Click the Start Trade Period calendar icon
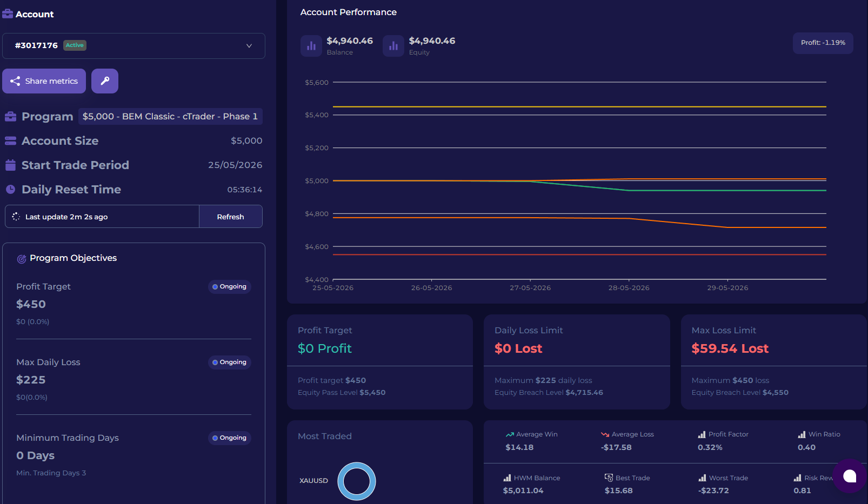868x504 pixels. tap(10, 165)
